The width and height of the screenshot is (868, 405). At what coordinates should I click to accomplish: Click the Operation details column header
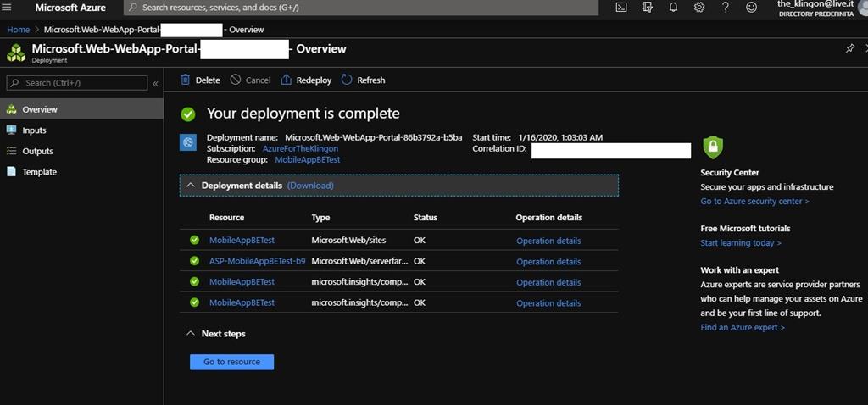click(548, 218)
